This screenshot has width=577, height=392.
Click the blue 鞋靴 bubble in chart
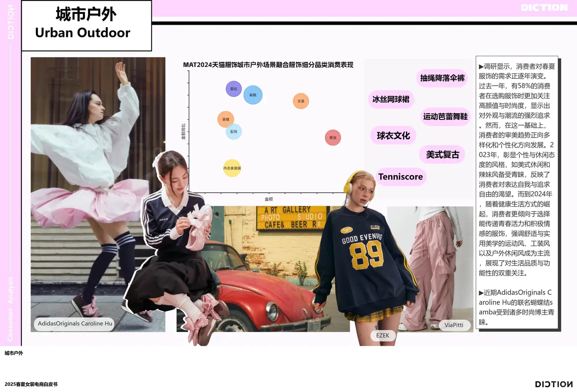(x=253, y=95)
